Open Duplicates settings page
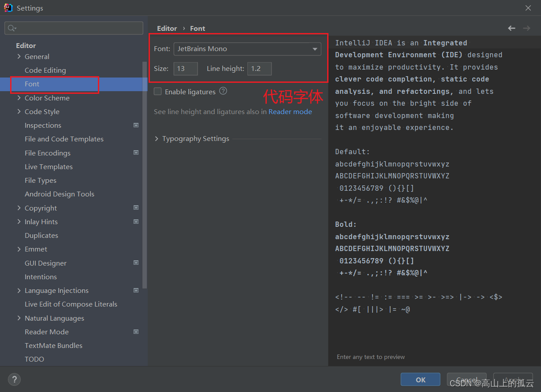The image size is (541, 392). pos(41,235)
